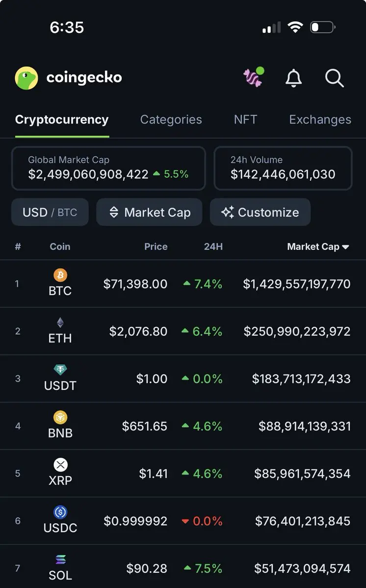Open the XRP coin icon
Screen dimensions: 366x588
[x=60, y=465]
